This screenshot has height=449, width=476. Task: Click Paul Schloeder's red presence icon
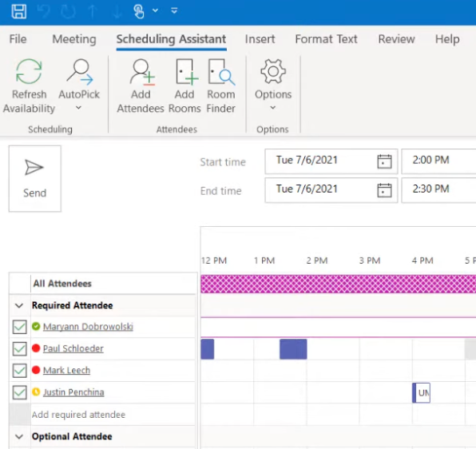tap(36, 348)
